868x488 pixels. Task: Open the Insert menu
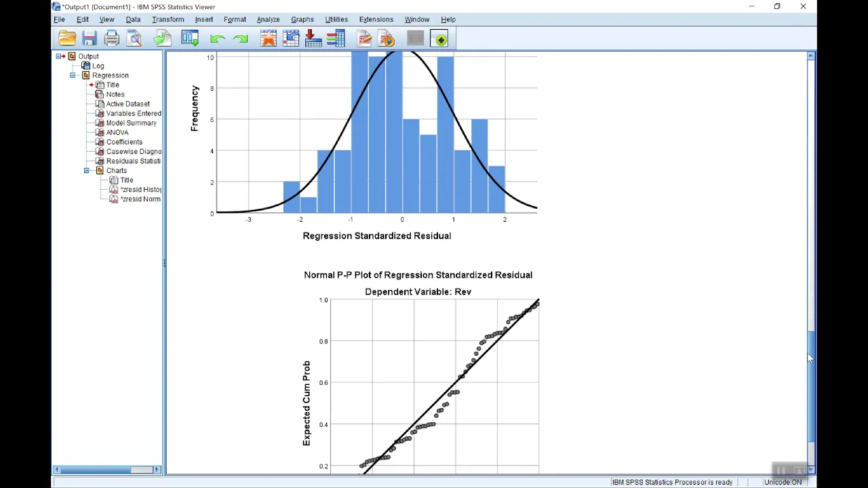(203, 20)
